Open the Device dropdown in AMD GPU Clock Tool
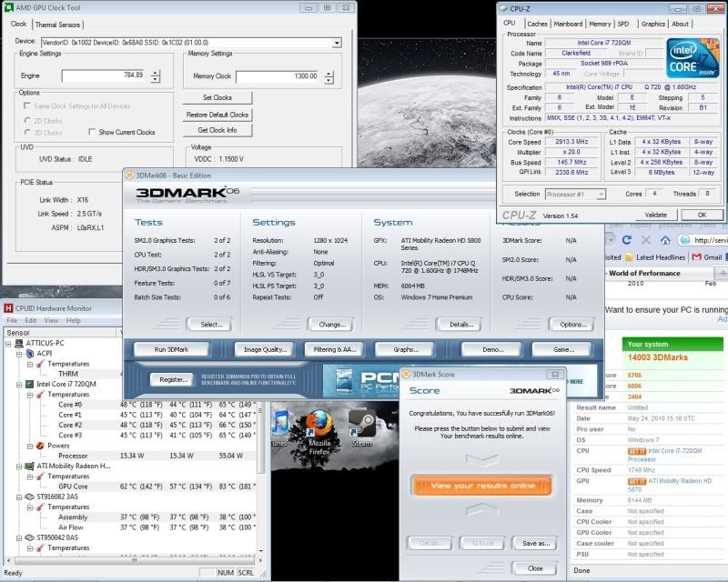The height and width of the screenshot is (582, 728). click(337, 43)
